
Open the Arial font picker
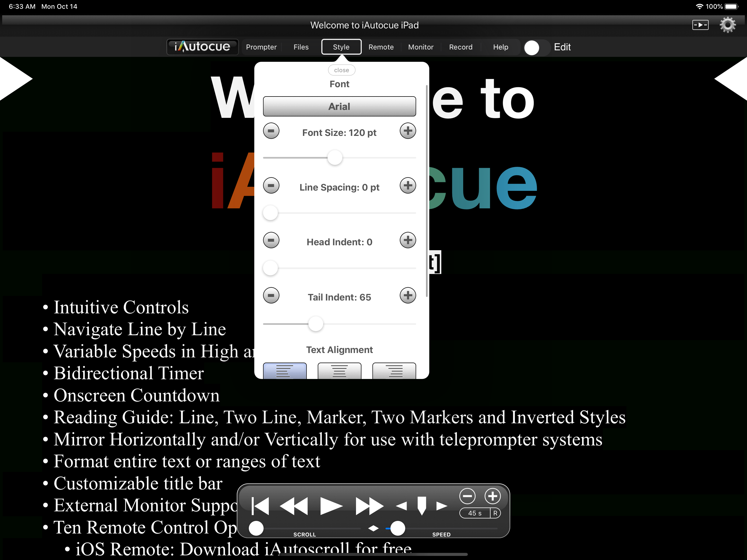click(339, 106)
